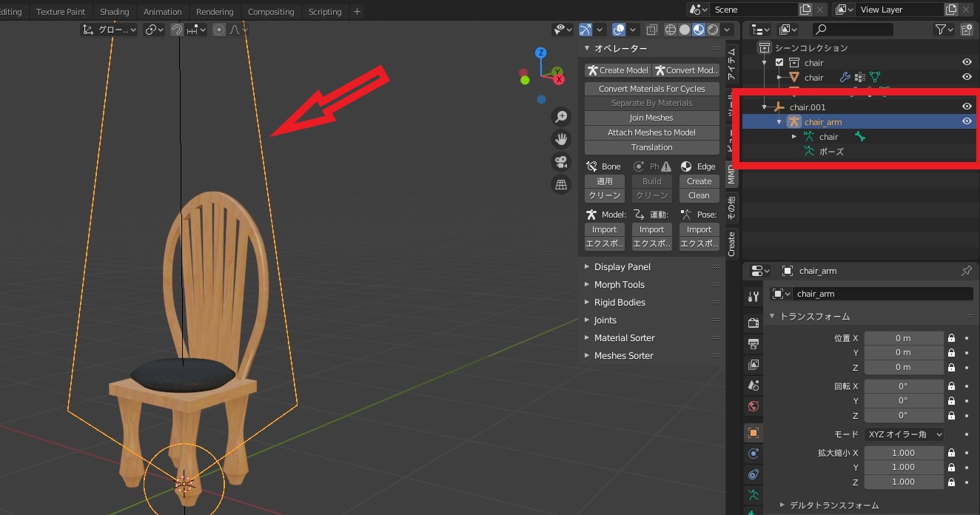
Task: Open the XYZ Euler rotation mode dropdown
Action: [x=904, y=434]
